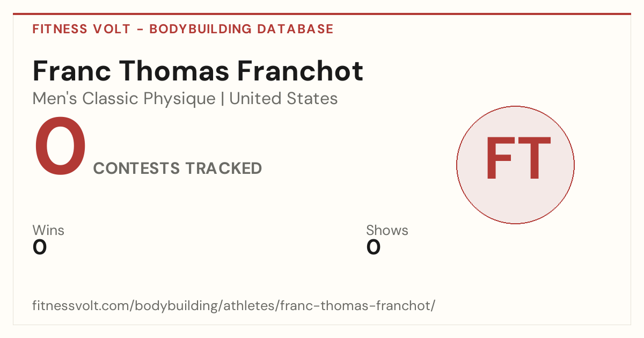Click the Wins stat label
This screenshot has height=338, width=644.
[48, 230]
